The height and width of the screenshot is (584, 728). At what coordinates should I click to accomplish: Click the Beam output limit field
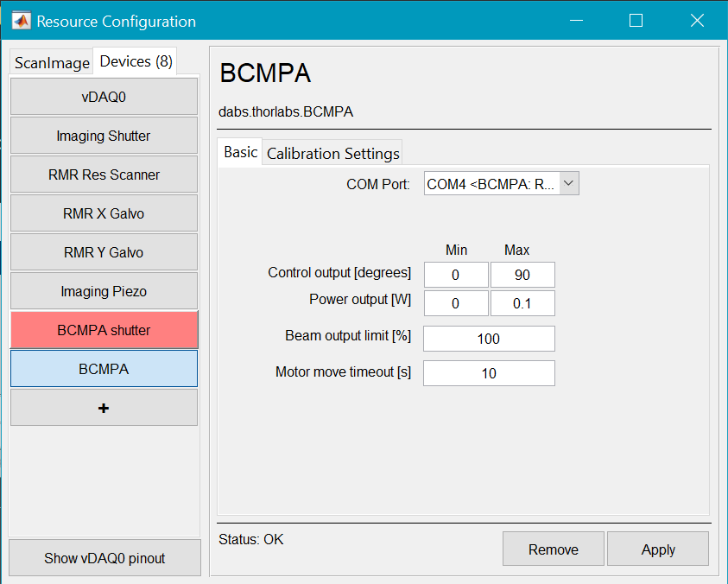tap(488, 339)
